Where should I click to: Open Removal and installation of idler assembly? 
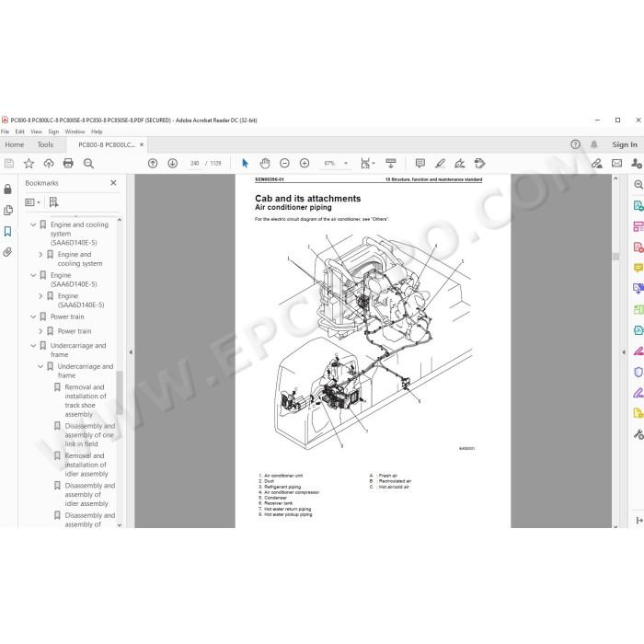coord(86,465)
